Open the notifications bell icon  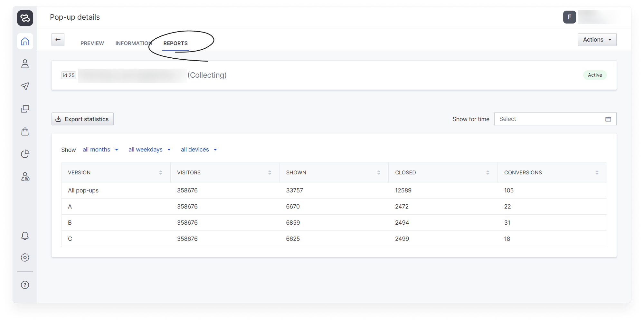coord(25,236)
